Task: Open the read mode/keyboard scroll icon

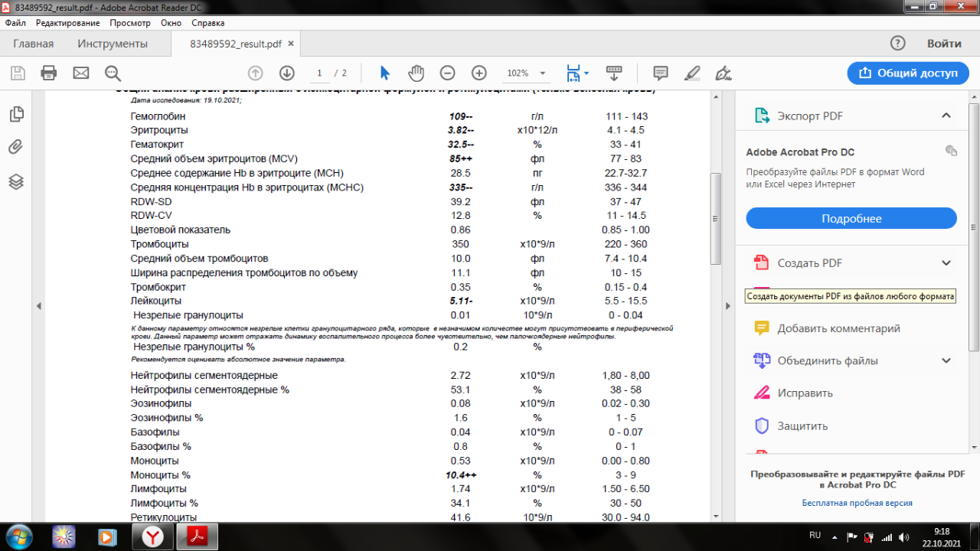Action: 613,73
